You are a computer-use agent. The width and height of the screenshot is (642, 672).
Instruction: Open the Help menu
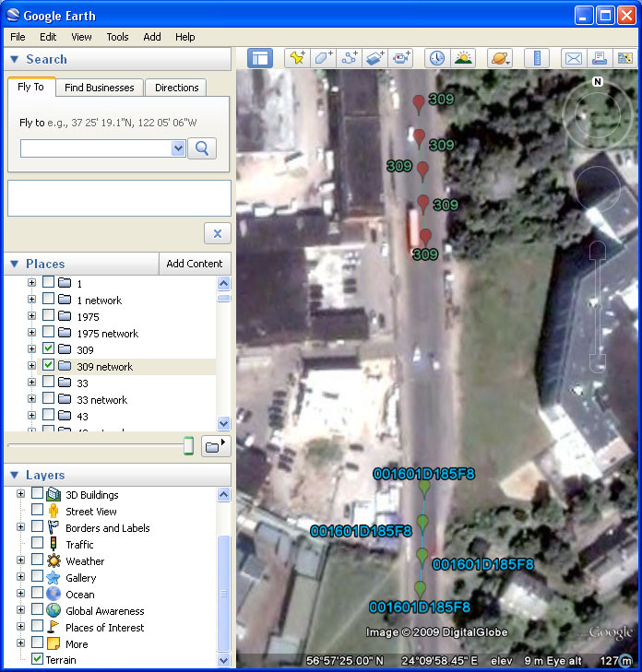[184, 37]
